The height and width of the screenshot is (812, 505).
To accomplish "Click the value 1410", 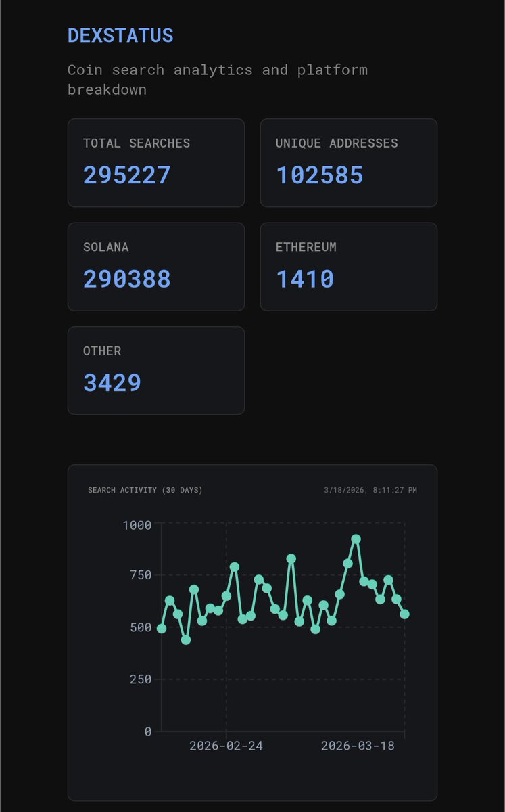I will (x=305, y=279).
